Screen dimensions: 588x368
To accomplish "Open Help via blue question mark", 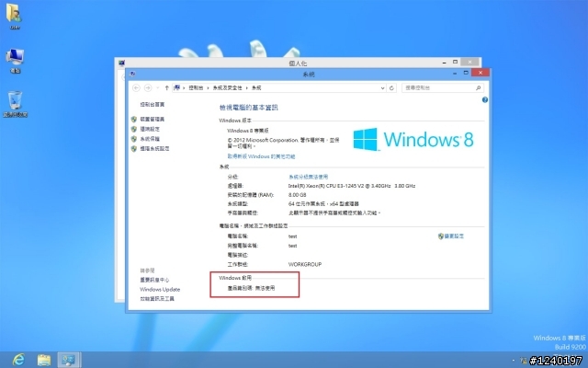I will pyautogui.click(x=485, y=100).
